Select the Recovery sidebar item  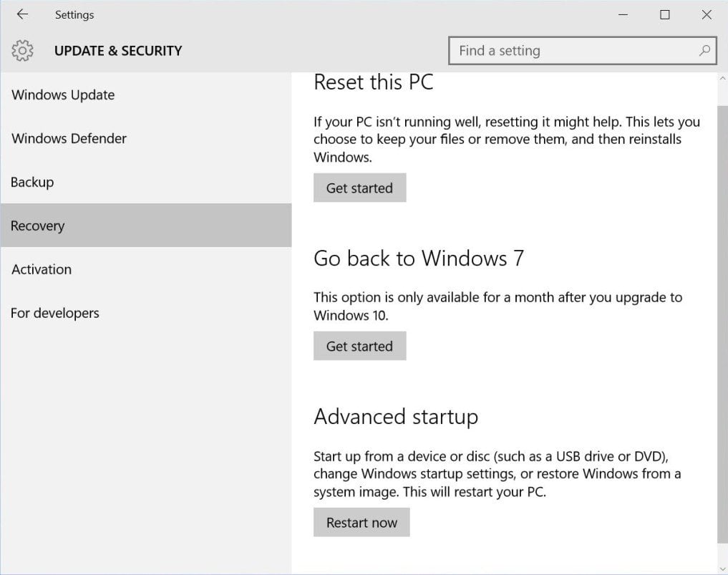coord(37,226)
